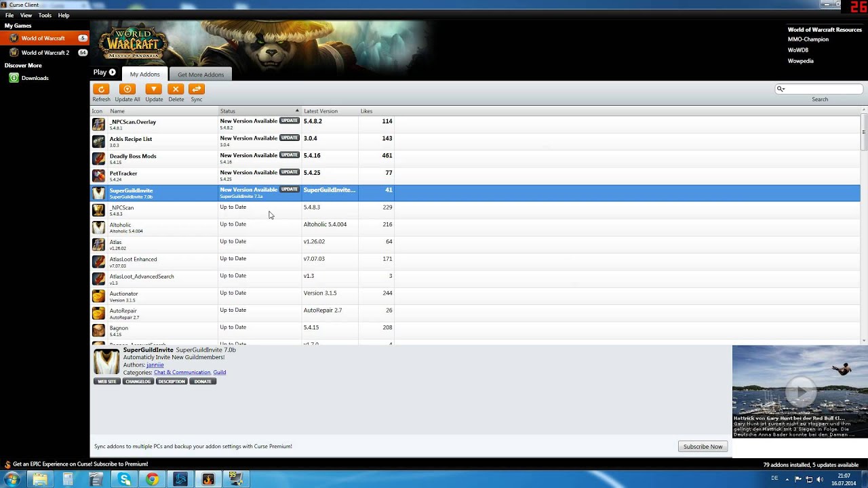Click the Subscribe to Premium status message
The image size is (868, 488).
pos(80,464)
